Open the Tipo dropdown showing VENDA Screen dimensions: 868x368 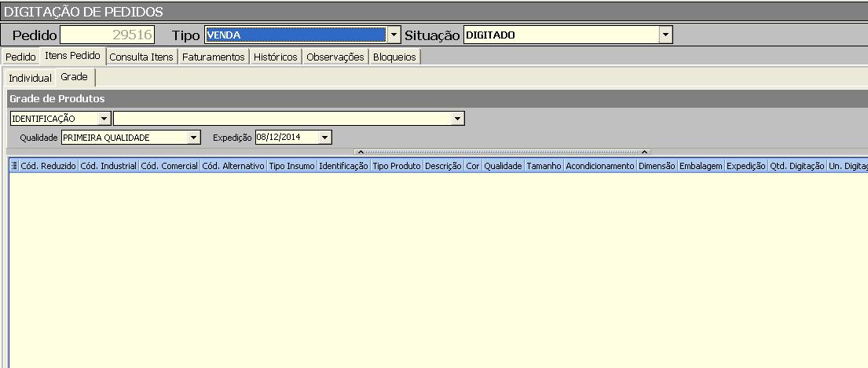click(x=394, y=35)
